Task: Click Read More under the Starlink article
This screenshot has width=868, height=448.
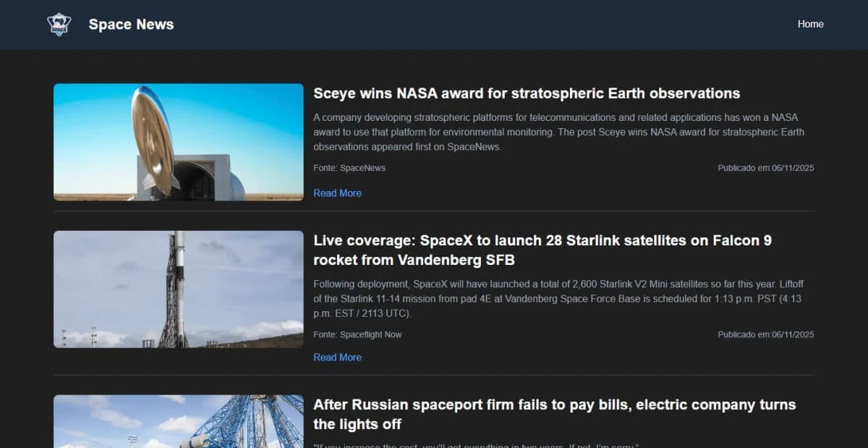Action: (337, 357)
